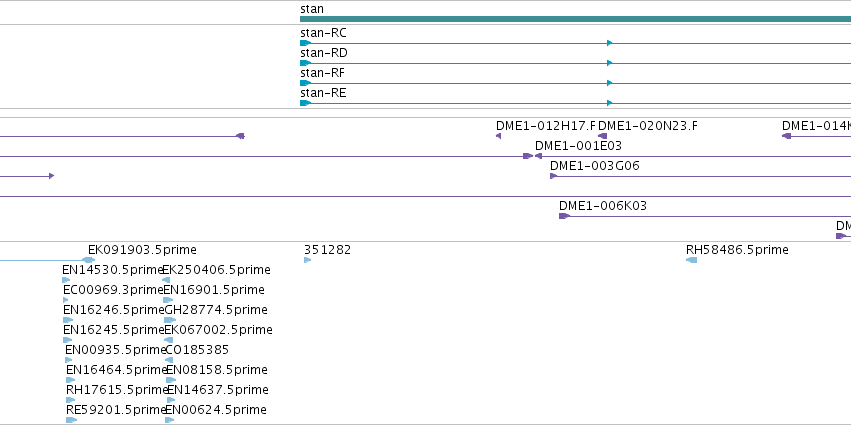851x425 pixels.
Task: Select the stan gene bar
Action: (x=575, y=19)
